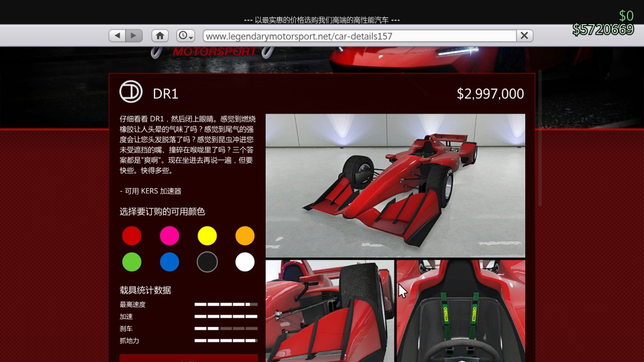Click the '加速' stat label

[x=126, y=317]
